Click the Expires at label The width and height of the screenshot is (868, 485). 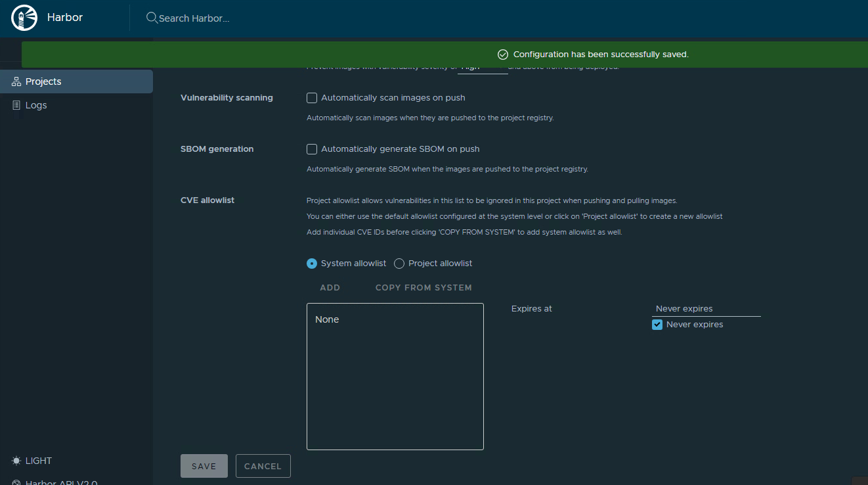(532, 309)
